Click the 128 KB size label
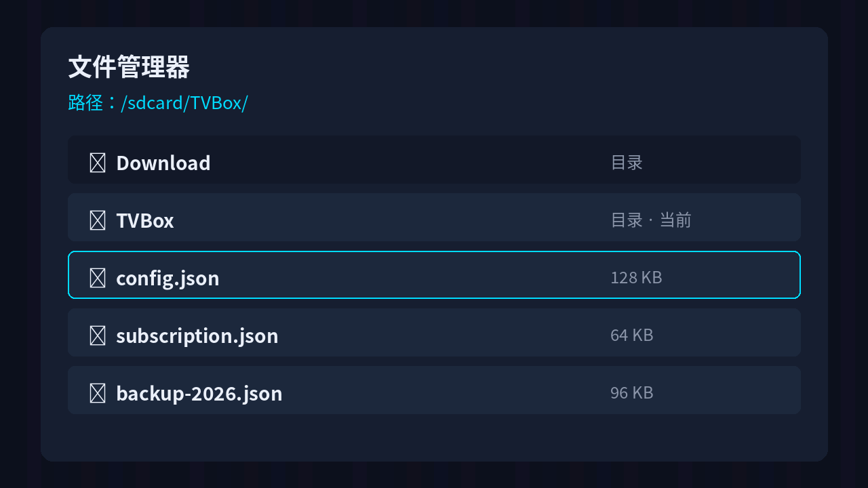This screenshot has width=868, height=488. pos(636,278)
